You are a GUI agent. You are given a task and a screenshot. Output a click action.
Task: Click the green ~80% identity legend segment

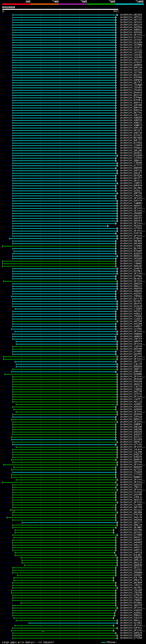(x=101, y=4)
